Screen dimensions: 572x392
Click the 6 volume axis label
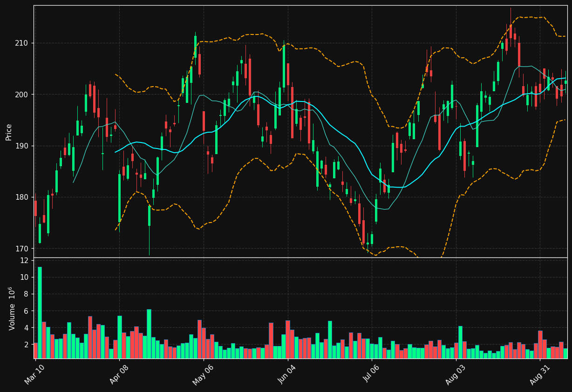26,311
